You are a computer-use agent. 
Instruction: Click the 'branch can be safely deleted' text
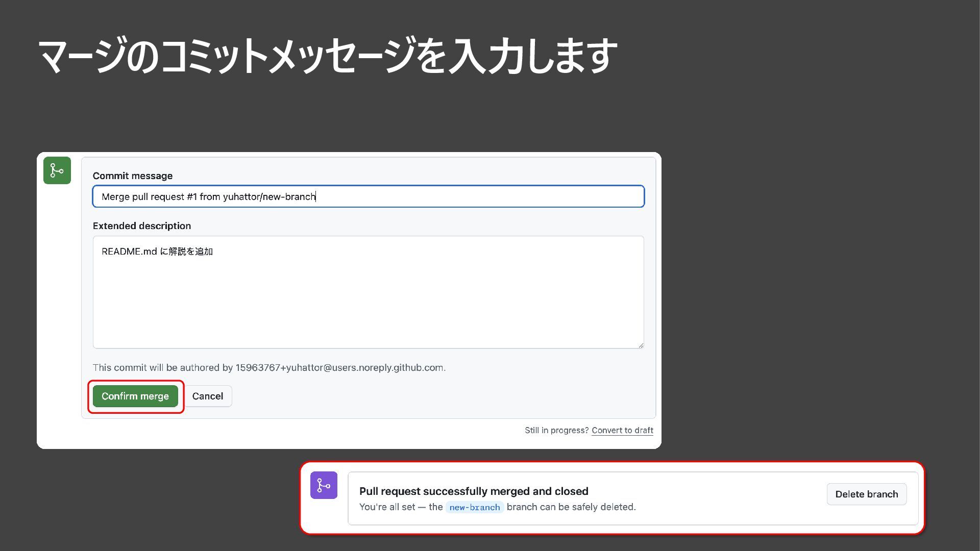(571, 507)
